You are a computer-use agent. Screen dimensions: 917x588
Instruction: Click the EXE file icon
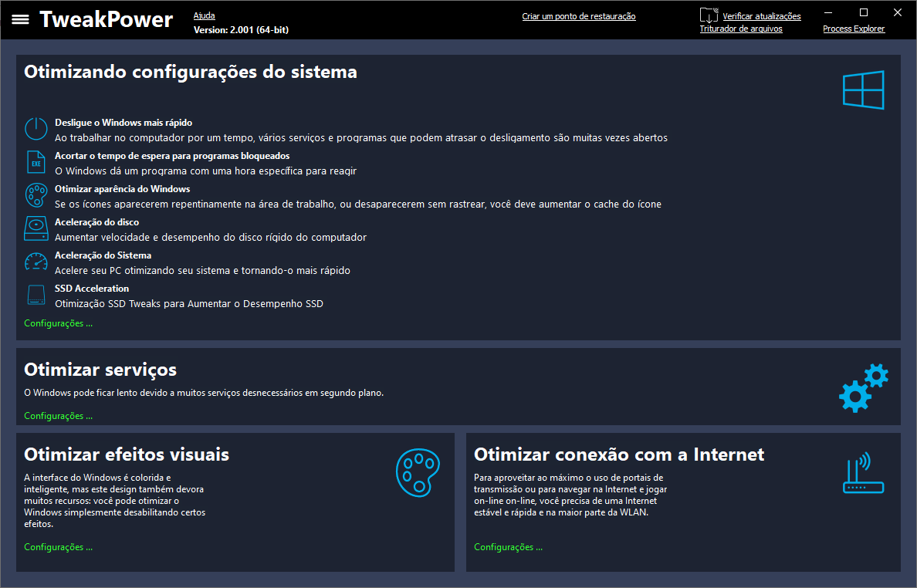point(36,163)
